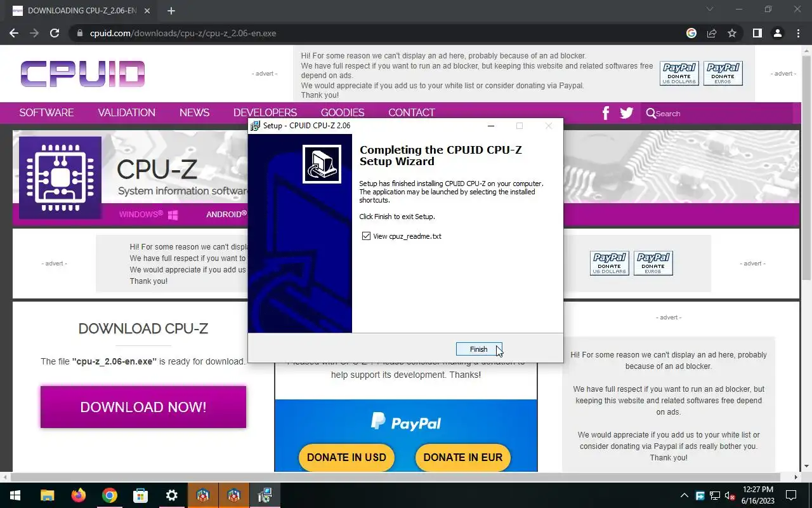Open Chrome three-dot menu
Viewport: 812px width, 508px height.
coord(797,33)
